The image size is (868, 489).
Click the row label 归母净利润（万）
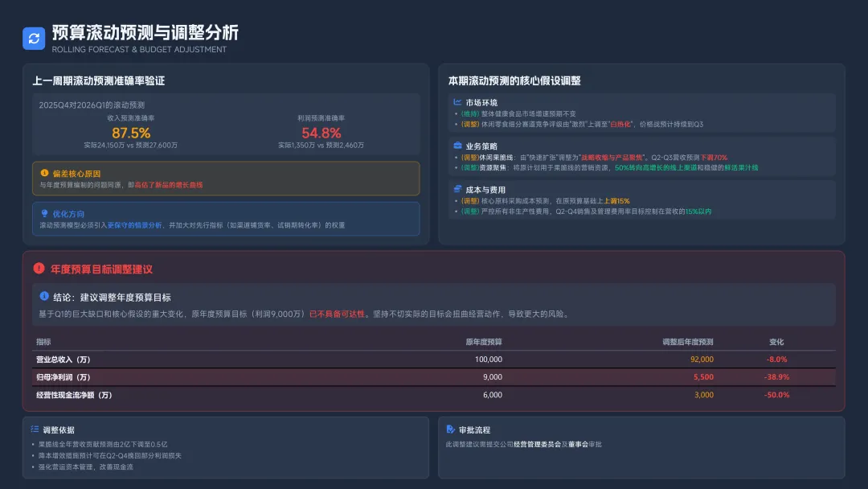click(63, 377)
